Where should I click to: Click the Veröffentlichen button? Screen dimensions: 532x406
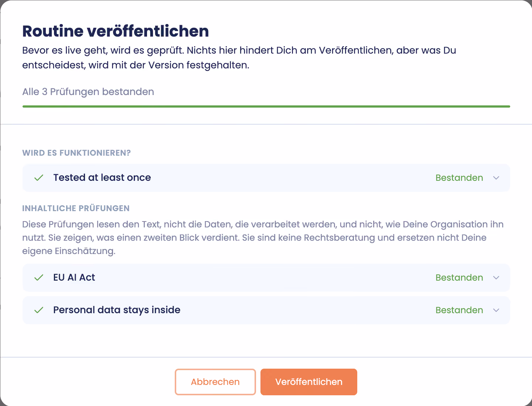tap(309, 382)
